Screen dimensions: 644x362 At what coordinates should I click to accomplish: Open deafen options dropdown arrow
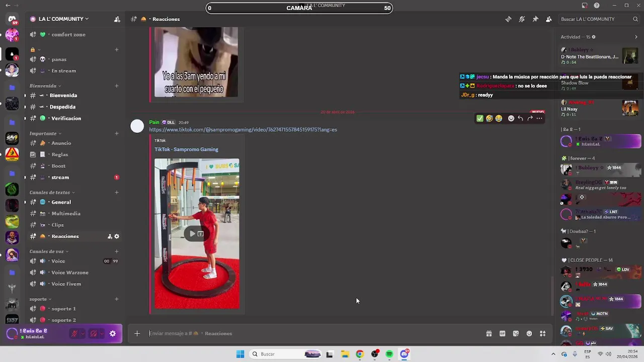102,333
